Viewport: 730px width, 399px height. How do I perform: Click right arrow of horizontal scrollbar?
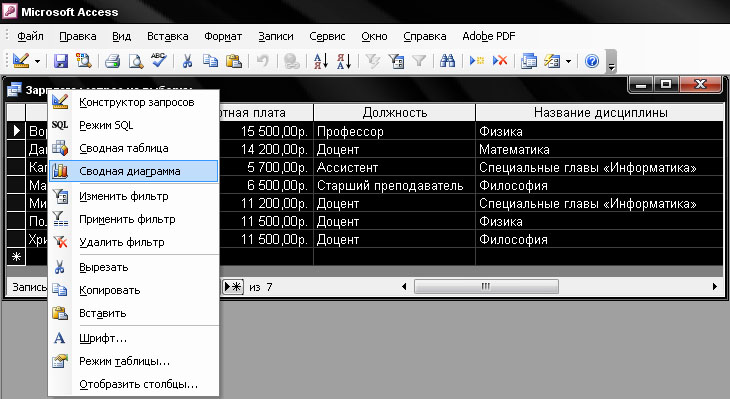(x=715, y=287)
